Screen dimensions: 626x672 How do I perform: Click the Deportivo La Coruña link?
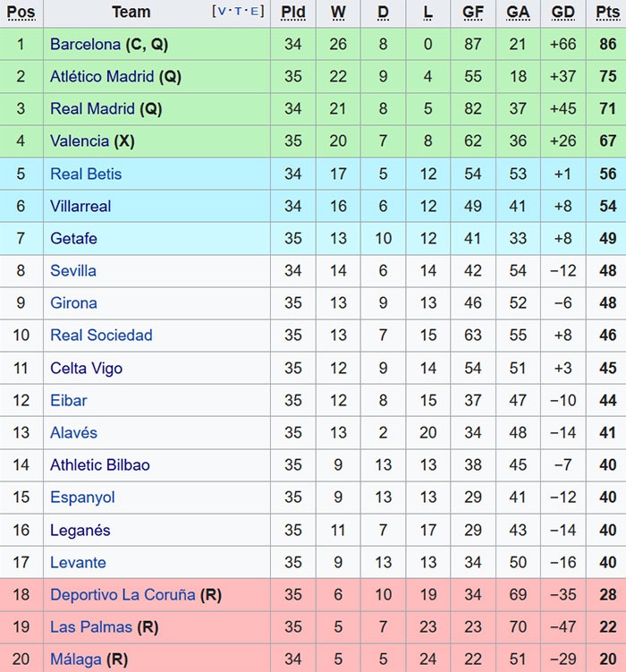(x=123, y=594)
